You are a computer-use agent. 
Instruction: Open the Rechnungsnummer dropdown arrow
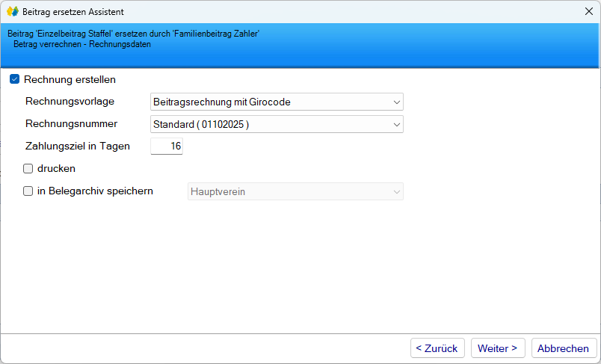pos(396,124)
